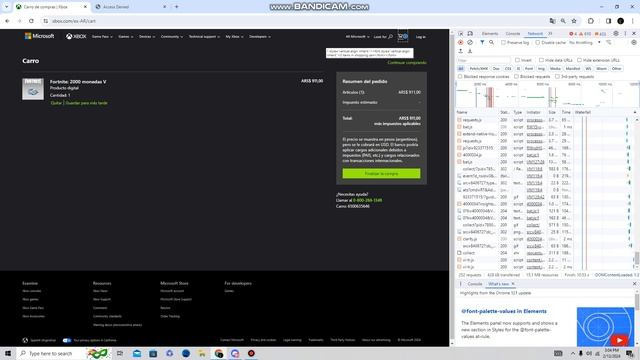Click the Quitar link for Fortnite item

[56, 103]
